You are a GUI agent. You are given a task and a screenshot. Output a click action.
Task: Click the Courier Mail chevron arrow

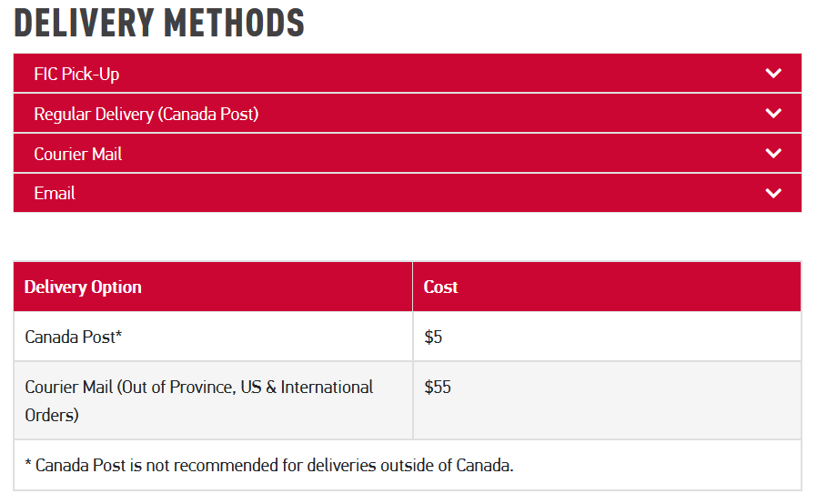[773, 154]
